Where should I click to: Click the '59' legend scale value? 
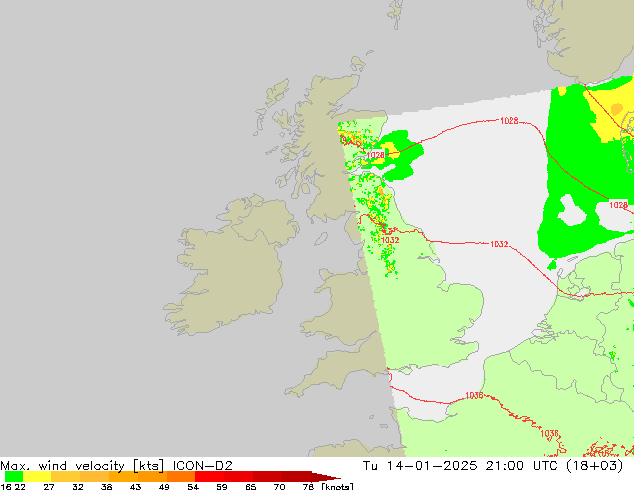tap(222, 486)
